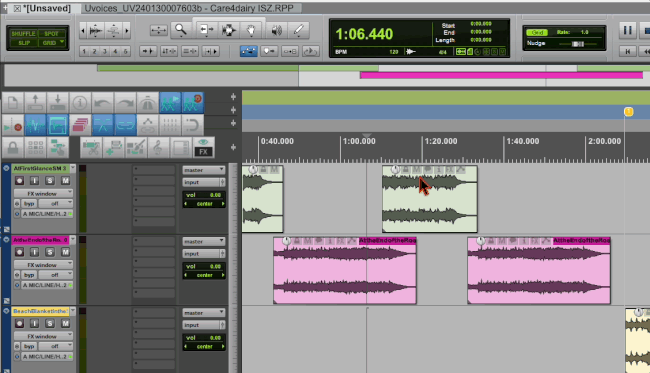Select the Scrubber speaker tool
This screenshot has width=650, height=373.
coord(276,29)
